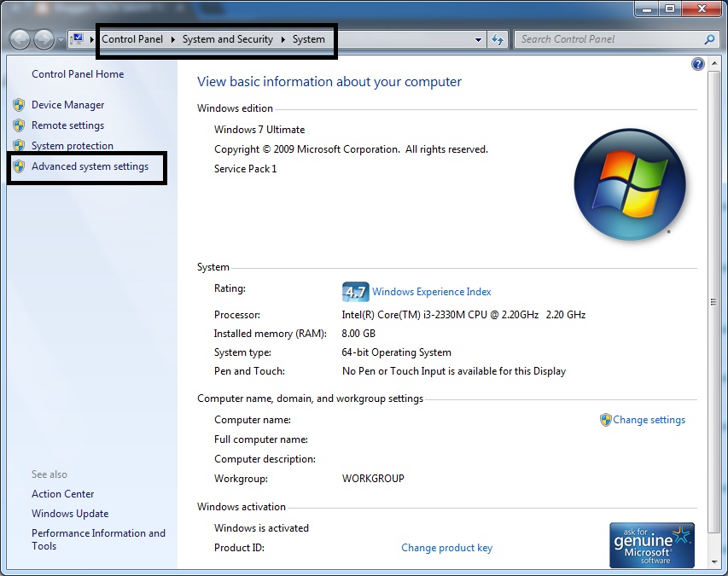
Task: Click the genuine Microsoft software badge
Action: (x=652, y=545)
